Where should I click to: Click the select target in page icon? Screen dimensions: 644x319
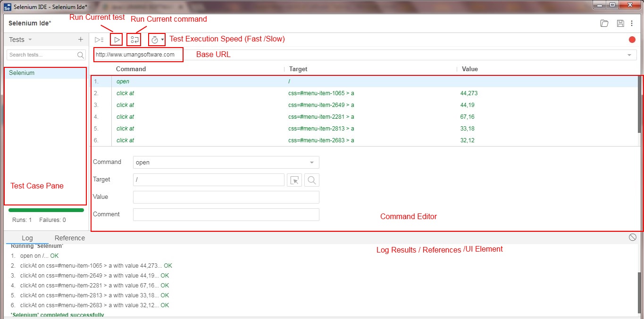coord(294,180)
